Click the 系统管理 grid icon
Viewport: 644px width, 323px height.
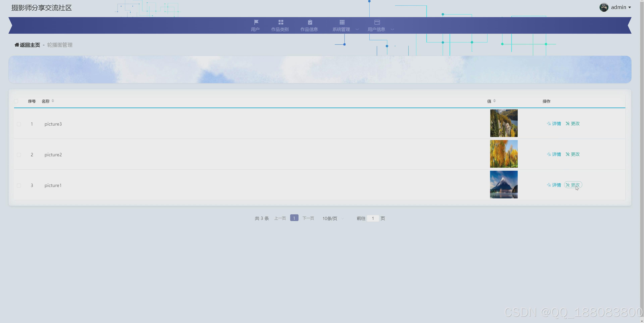click(342, 22)
